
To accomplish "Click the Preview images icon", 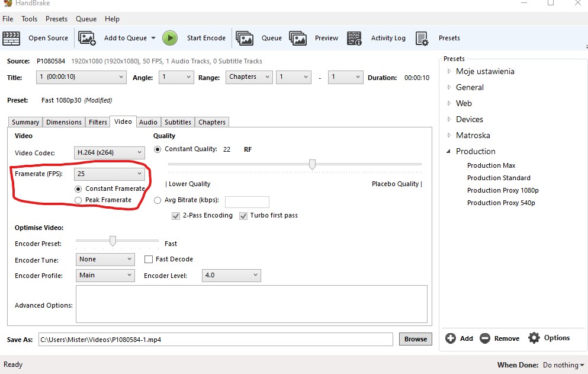I will pos(298,39).
